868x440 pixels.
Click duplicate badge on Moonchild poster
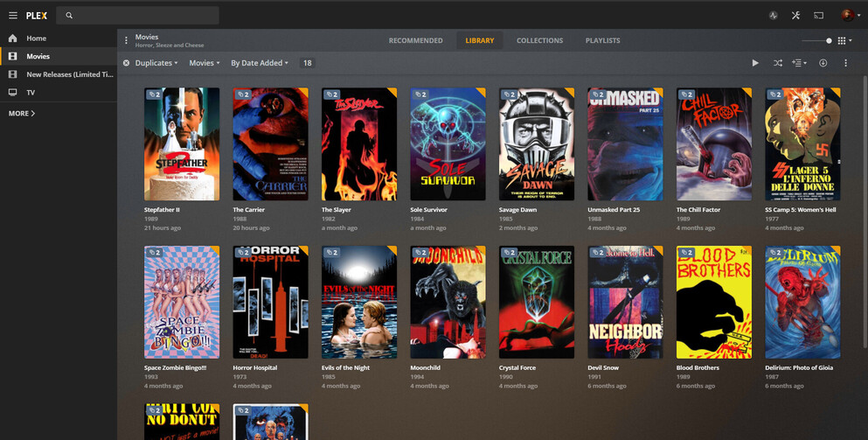[x=420, y=253]
